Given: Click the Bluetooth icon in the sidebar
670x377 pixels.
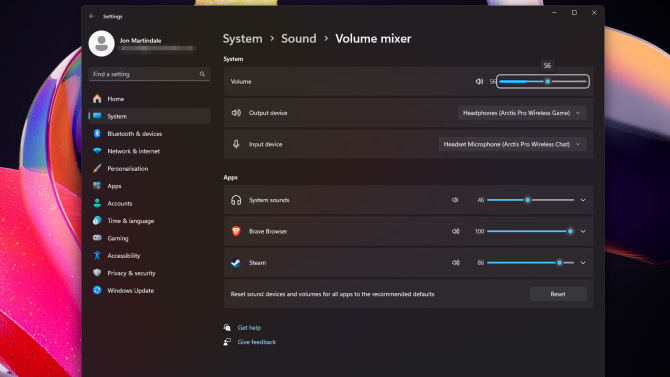Looking at the screenshot, I should (97, 133).
